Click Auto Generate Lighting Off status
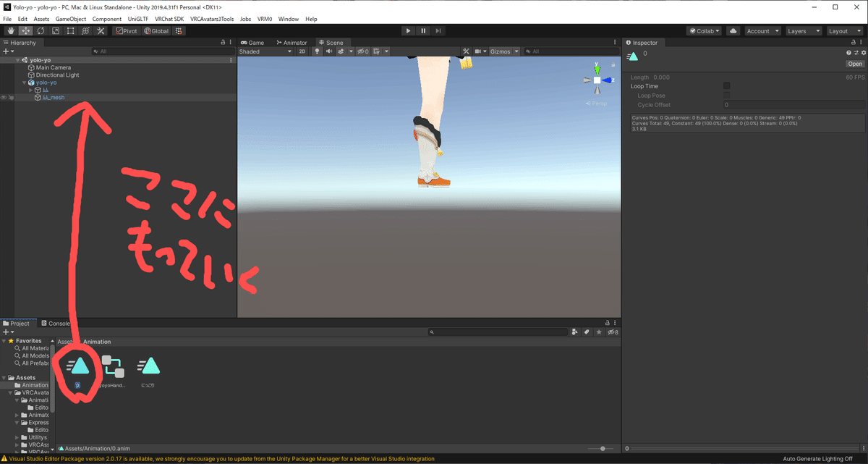This screenshot has width=868, height=464. pyautogui.click(x=817, y=459)
